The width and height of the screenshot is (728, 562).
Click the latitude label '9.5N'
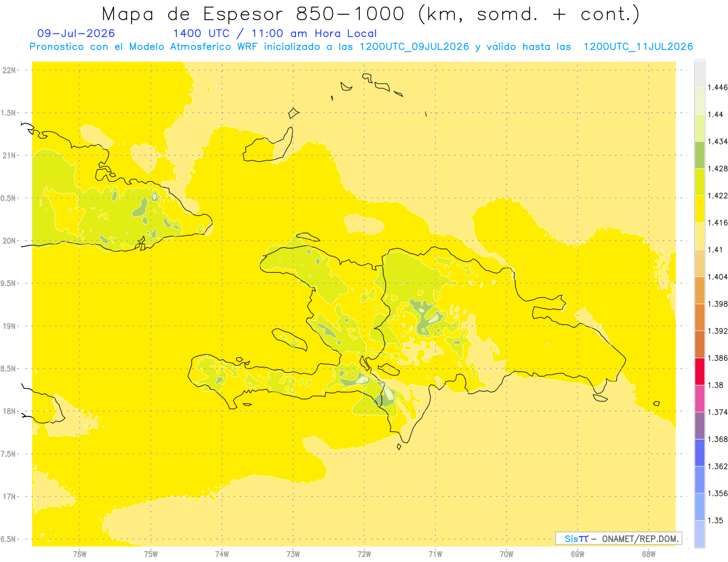point(8,284)
